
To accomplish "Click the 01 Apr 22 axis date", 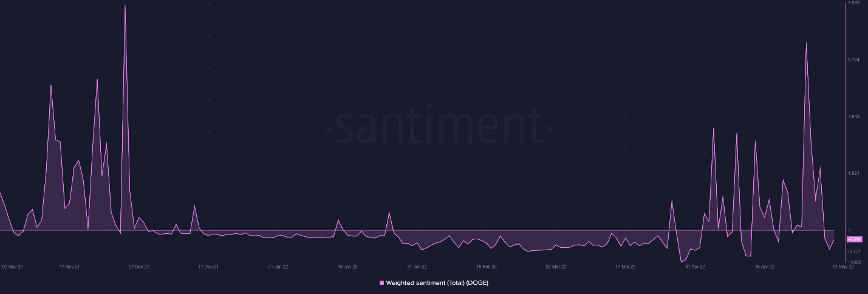I will point(695,266).
